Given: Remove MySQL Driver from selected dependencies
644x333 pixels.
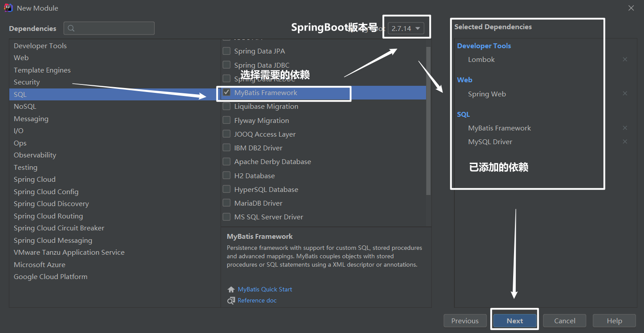Looking at the screenshot, I should pos(625,142).
